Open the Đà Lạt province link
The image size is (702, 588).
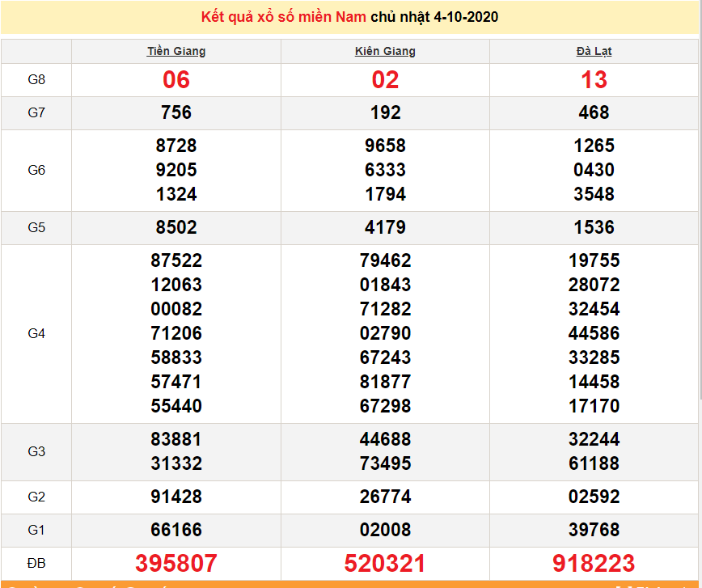[594, 51]
